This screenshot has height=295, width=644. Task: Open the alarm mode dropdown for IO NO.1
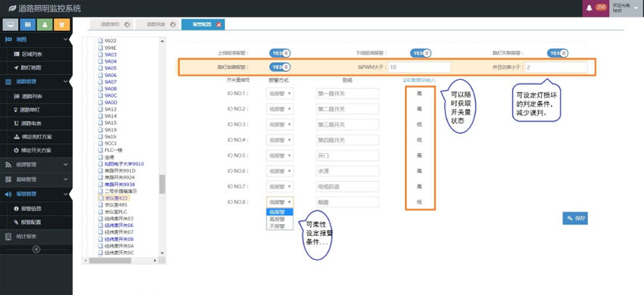280,94
